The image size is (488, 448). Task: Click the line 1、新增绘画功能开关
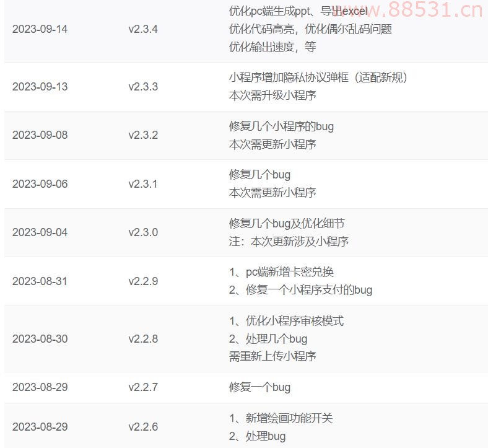[281, 418]
